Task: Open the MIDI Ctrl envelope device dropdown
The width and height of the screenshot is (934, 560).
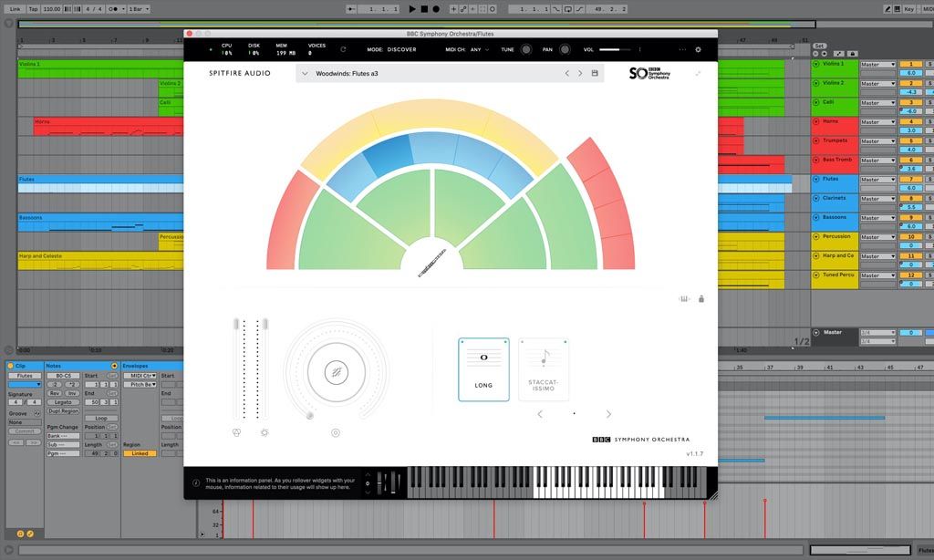Action: pos(140,376)
